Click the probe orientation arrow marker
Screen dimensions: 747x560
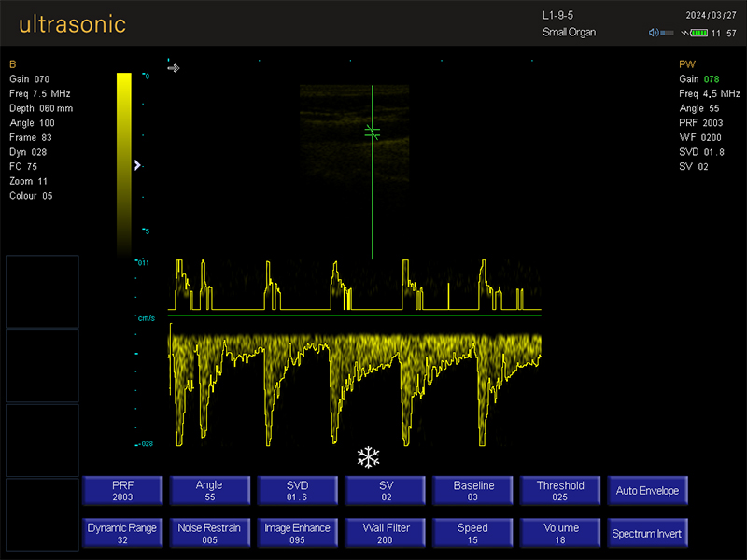click(173, 68)
